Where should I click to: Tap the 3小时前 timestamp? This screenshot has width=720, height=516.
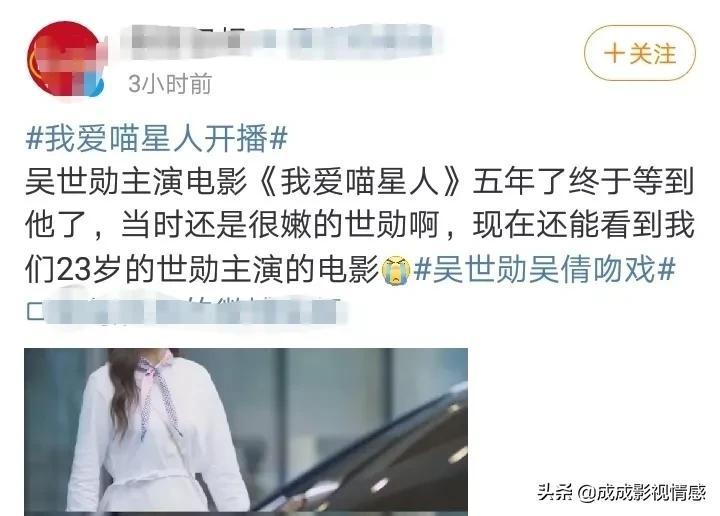point(170,84)
